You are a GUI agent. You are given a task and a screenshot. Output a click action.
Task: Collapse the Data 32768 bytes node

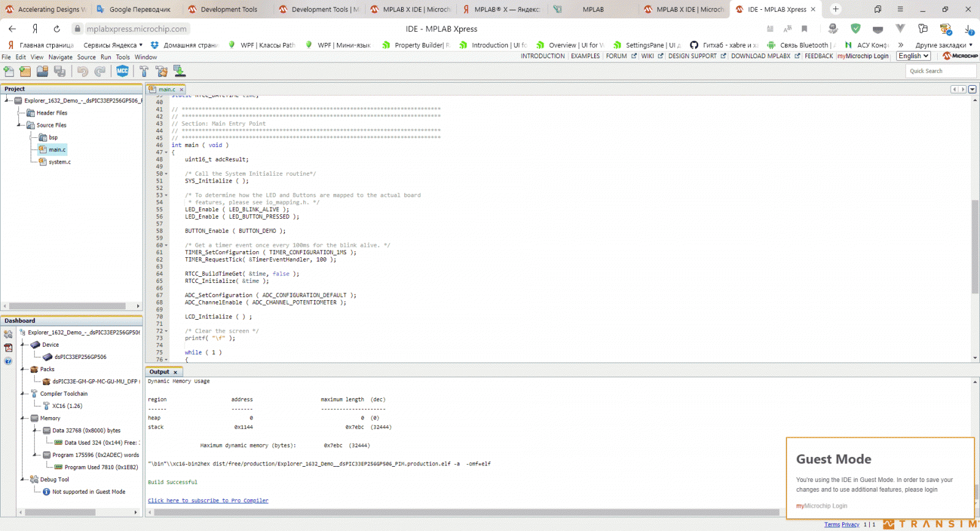(x=36, y=431)
